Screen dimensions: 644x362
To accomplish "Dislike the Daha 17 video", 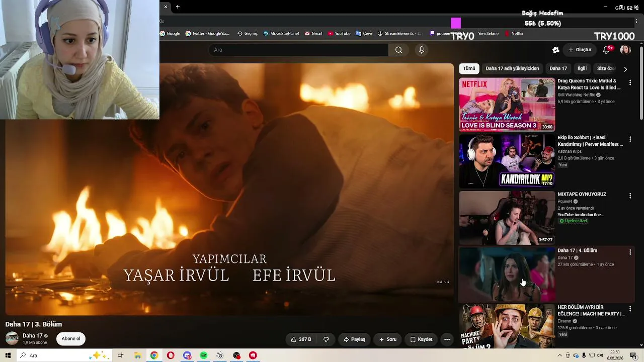I will pos(326,339).
